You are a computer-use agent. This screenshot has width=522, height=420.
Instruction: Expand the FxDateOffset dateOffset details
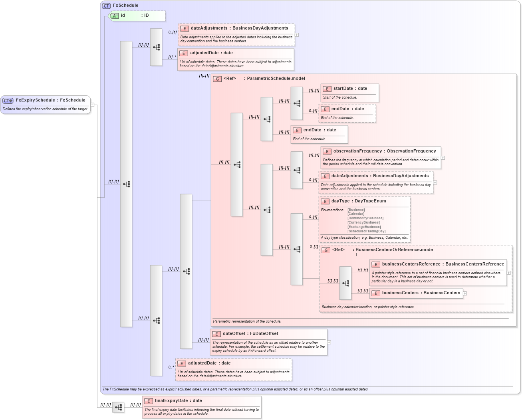[x=328, y=342]
